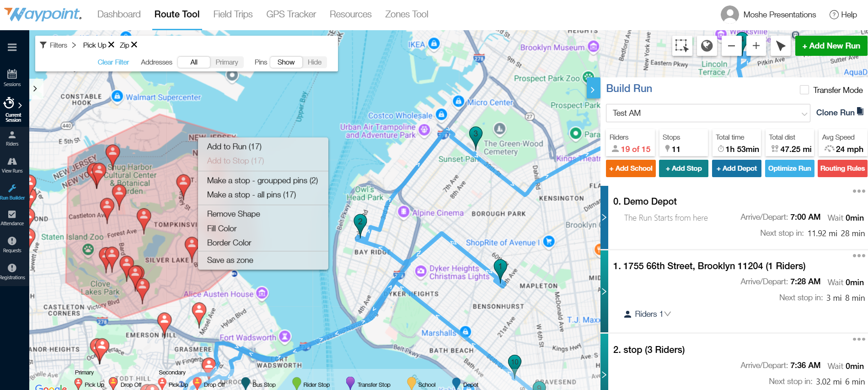
Task: Open the Field Trips tab
Action: (x=233, y=14)
